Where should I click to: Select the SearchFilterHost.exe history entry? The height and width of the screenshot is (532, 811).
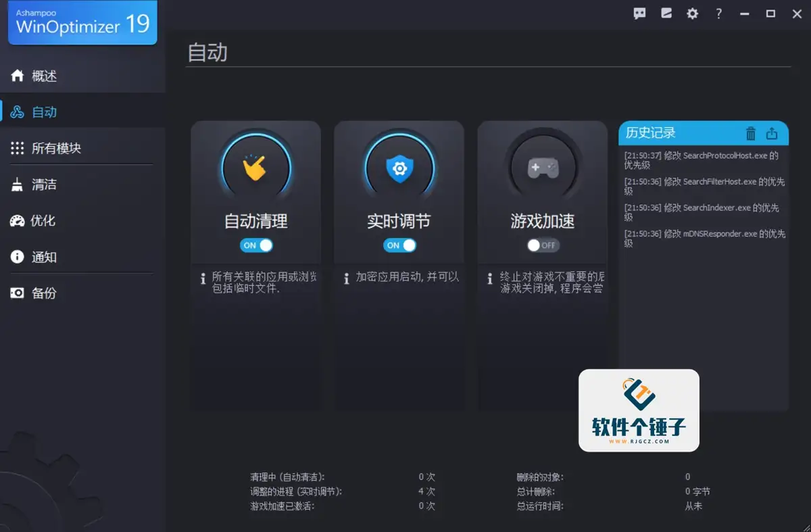(x=704, y=187)
